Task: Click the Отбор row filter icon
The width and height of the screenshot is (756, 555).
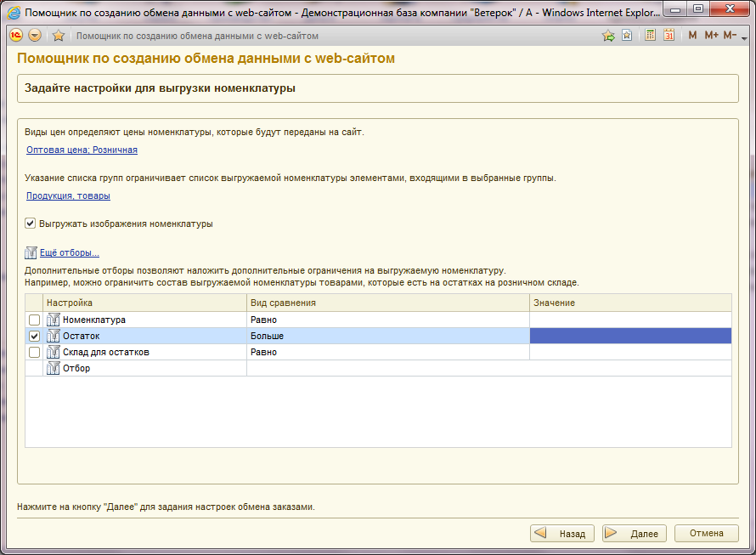Action: [x=53, y=368]
